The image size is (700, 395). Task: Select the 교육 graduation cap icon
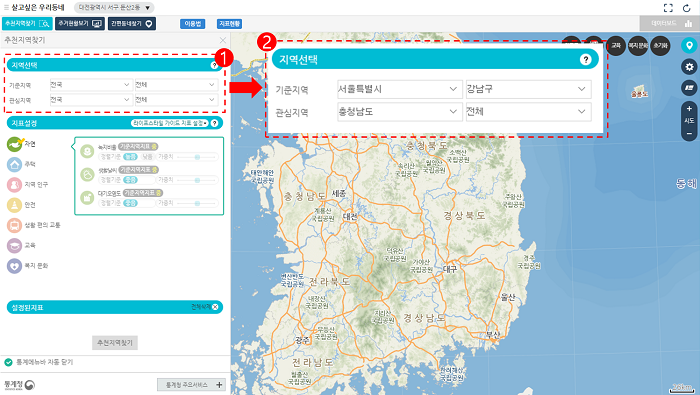(15, 245)
